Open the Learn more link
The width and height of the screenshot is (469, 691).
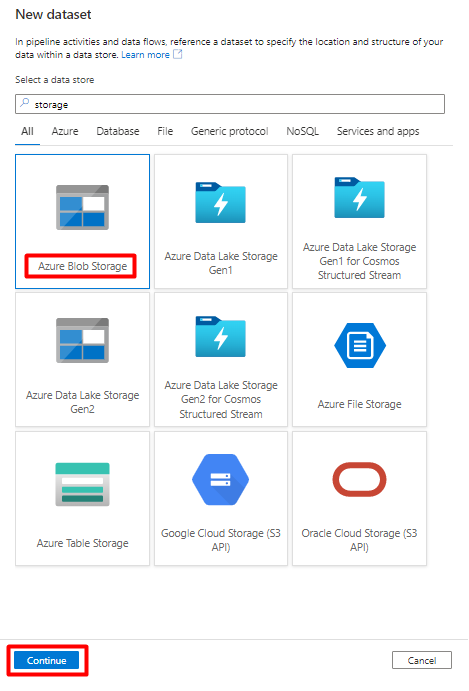[145, 55]
